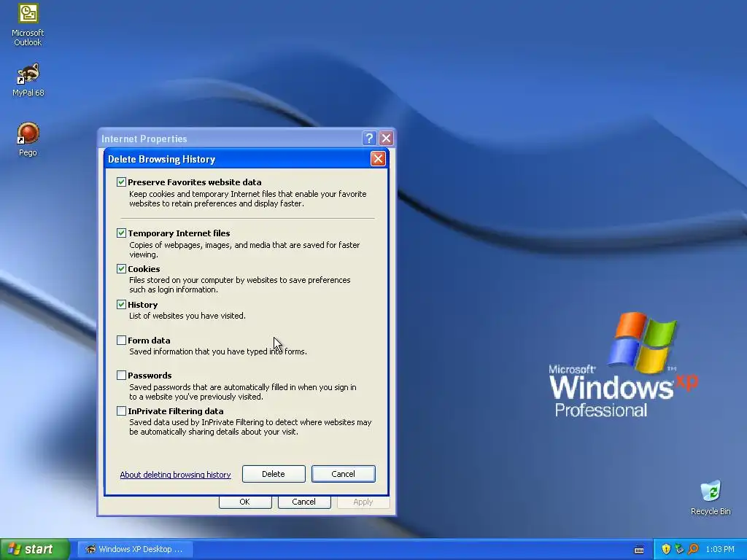Open About deleting browsing history link
Screen dimensions: 747x560
pyautogui.click(x=175, y=475)
